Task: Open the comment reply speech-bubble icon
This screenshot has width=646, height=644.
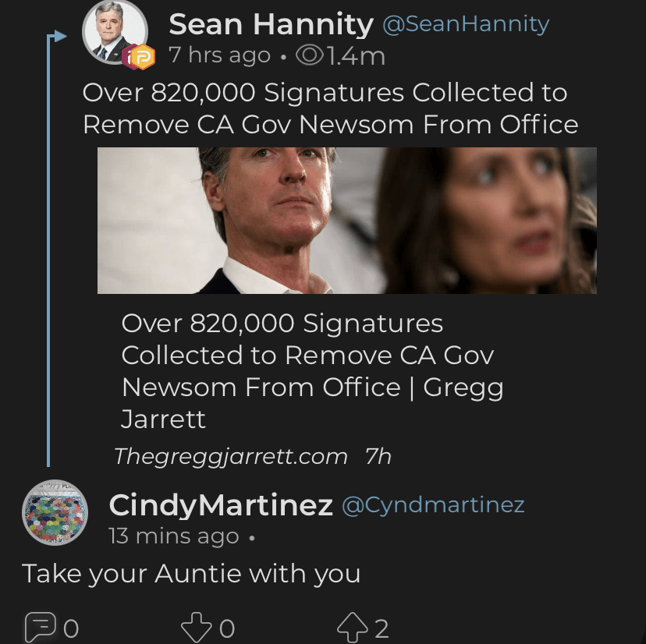Action: (x=39, y=626)
